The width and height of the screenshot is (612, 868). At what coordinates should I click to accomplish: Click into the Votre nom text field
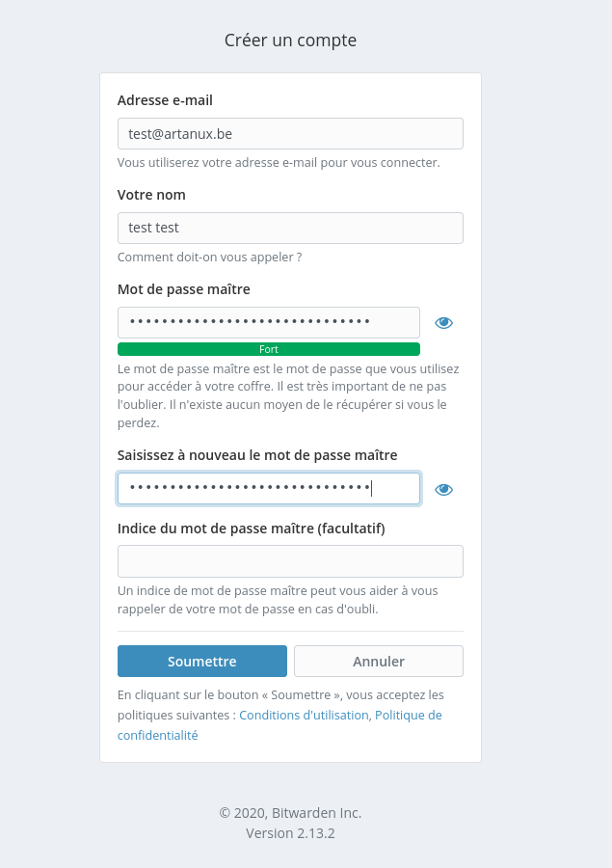point(290,229)
